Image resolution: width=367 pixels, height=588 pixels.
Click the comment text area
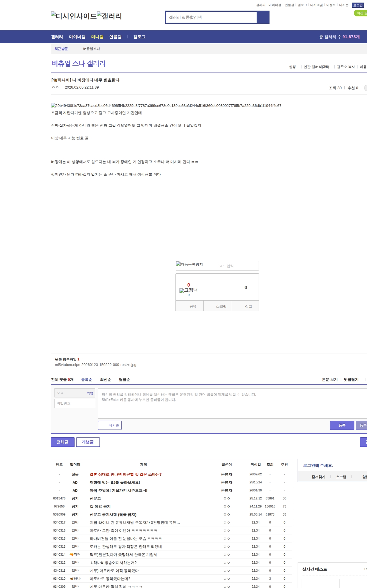point(233,403)
